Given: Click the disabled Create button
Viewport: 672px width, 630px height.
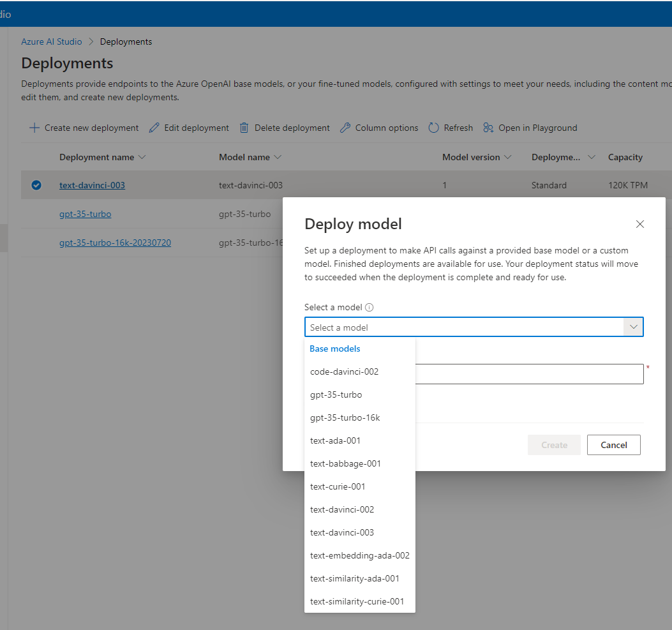Looking at the screenshot, I should 554,445.
